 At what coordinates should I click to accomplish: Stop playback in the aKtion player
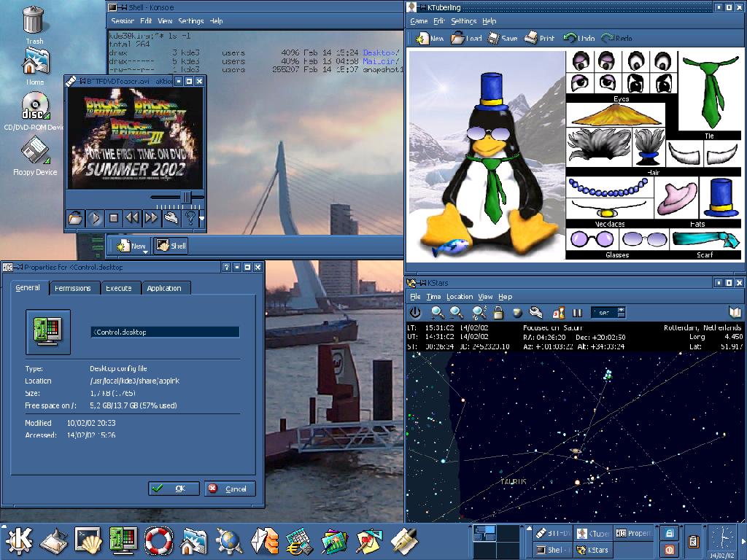(113, 218)
